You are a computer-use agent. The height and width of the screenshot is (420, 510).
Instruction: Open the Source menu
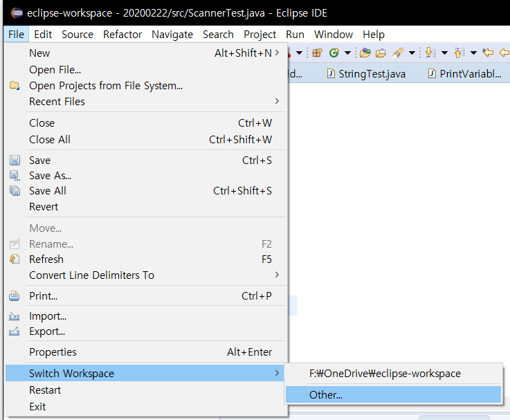tap(78, 34)
